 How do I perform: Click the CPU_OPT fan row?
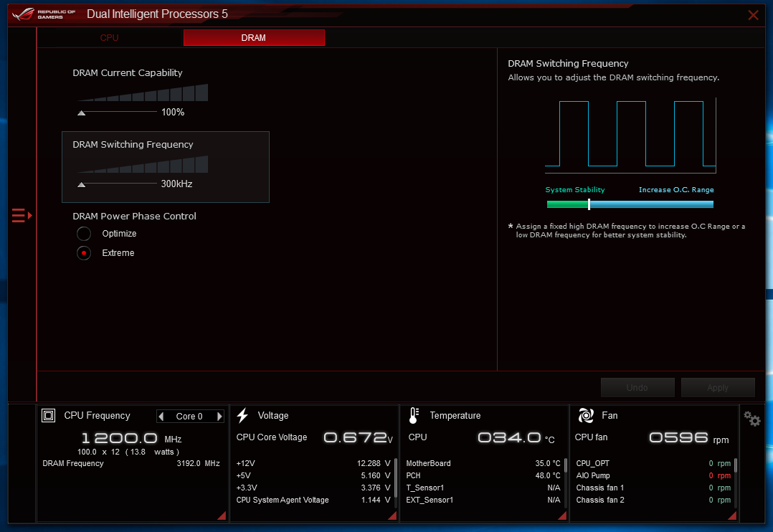[653, 463]
